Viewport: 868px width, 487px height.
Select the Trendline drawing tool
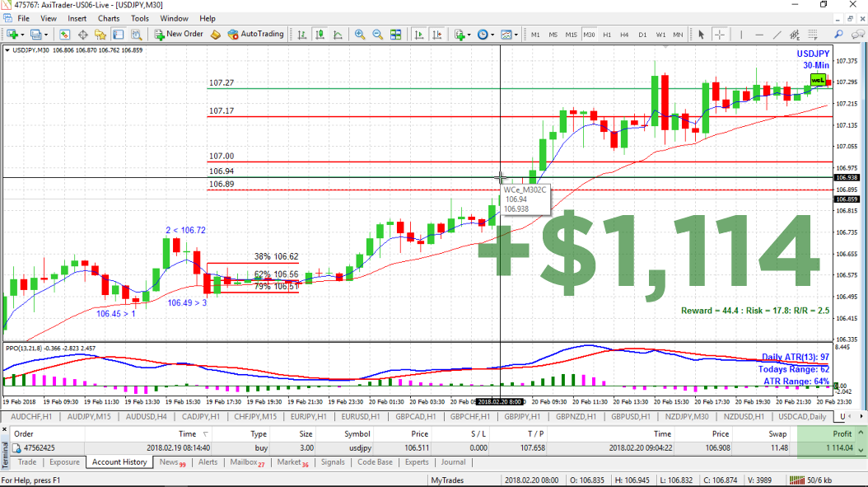(777, 35)
